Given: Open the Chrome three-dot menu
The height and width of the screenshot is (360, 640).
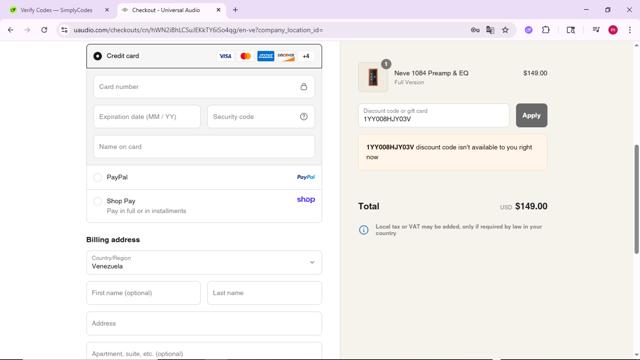Looking at the screenshot, I should pyautogui.click(x=630, y=30).
